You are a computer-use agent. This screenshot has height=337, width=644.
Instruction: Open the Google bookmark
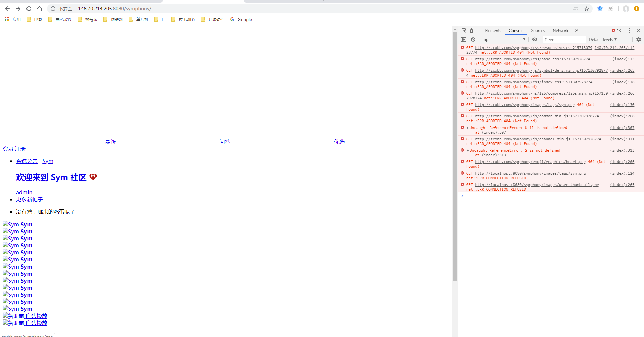[x=241, y=19]
